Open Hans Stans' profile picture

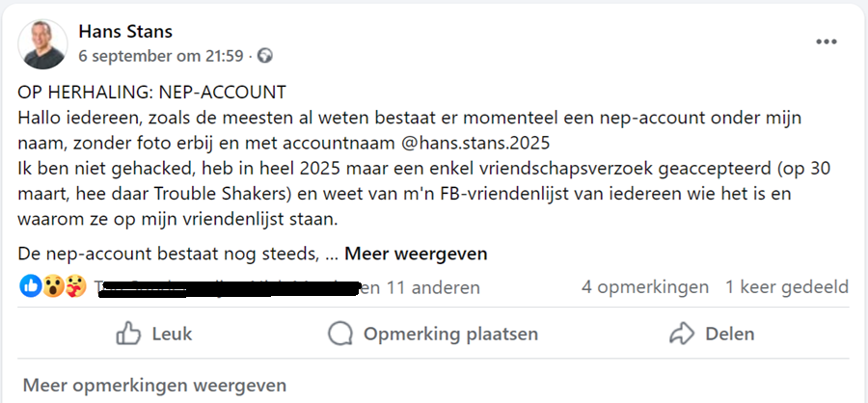(x=43, y=44)
